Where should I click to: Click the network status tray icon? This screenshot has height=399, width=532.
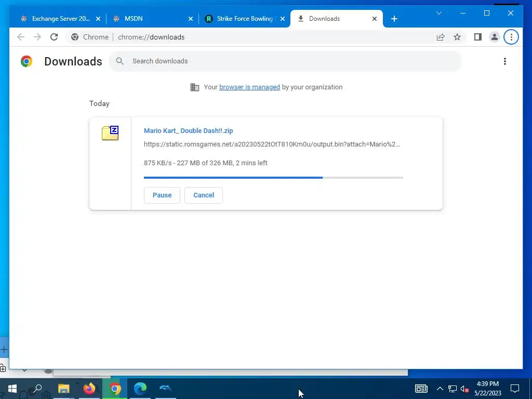coord(453,389)
